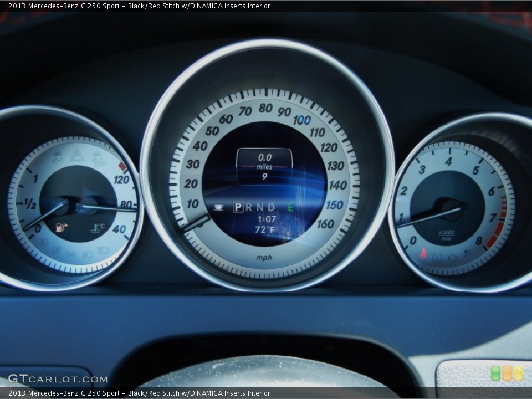Click the top caption title text
The height and width of the screenshot is (399, 532).
point(140,6)
